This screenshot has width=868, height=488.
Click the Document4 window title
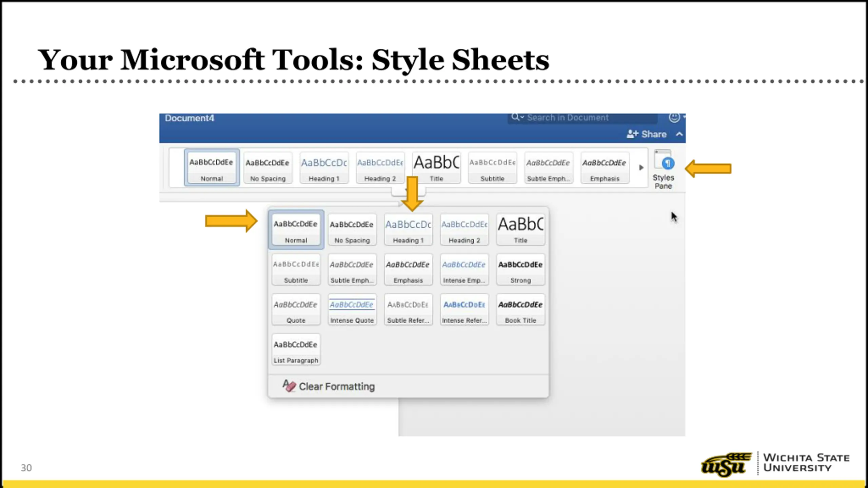click(x=189, y=118)
